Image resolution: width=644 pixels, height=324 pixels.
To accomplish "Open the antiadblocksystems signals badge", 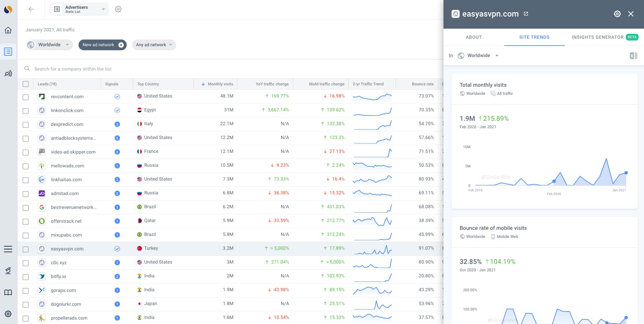I will tap(117, 138).
